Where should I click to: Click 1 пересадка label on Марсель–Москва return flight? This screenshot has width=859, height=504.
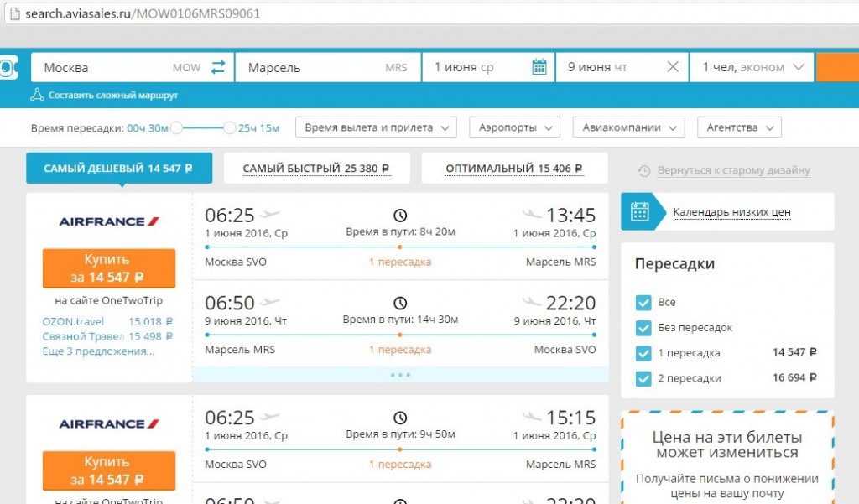pyautogui.click(x=400, y=350)
